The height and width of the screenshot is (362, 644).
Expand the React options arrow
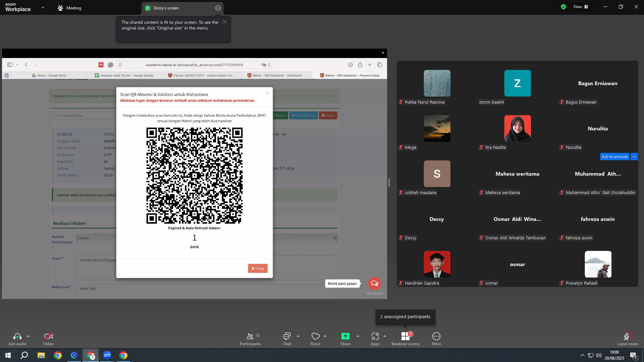(325, 336)
